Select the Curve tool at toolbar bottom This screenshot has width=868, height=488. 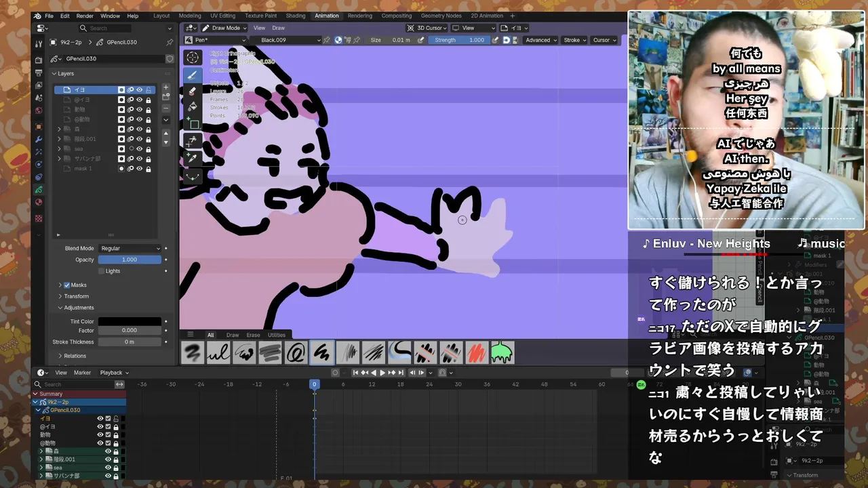point(193,176)
